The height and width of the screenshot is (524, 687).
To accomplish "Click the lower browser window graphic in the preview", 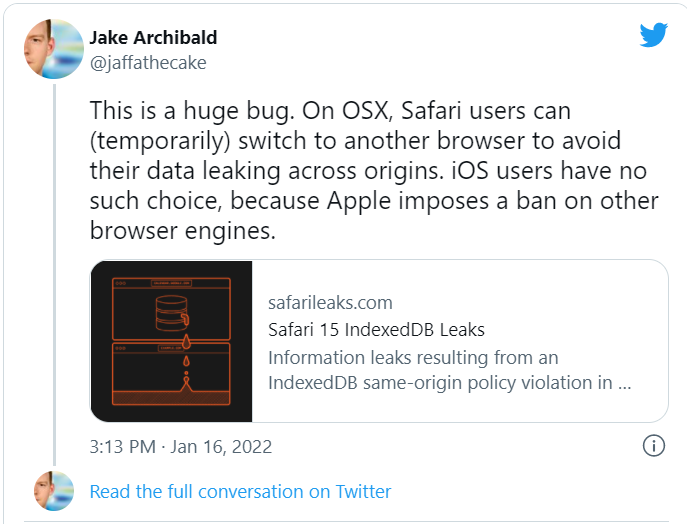I will tap(171, 377).
